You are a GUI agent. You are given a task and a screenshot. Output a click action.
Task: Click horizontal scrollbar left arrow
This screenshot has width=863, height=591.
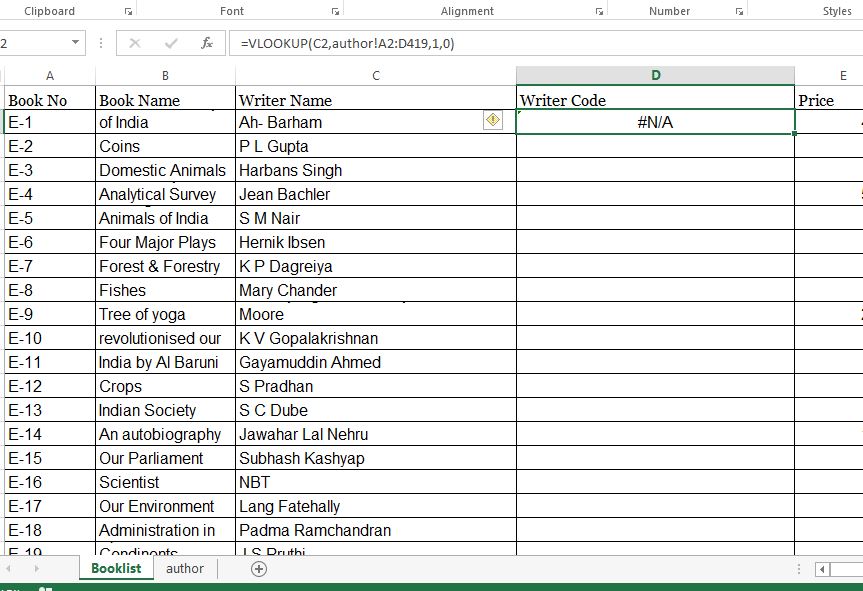click(822, 569)
